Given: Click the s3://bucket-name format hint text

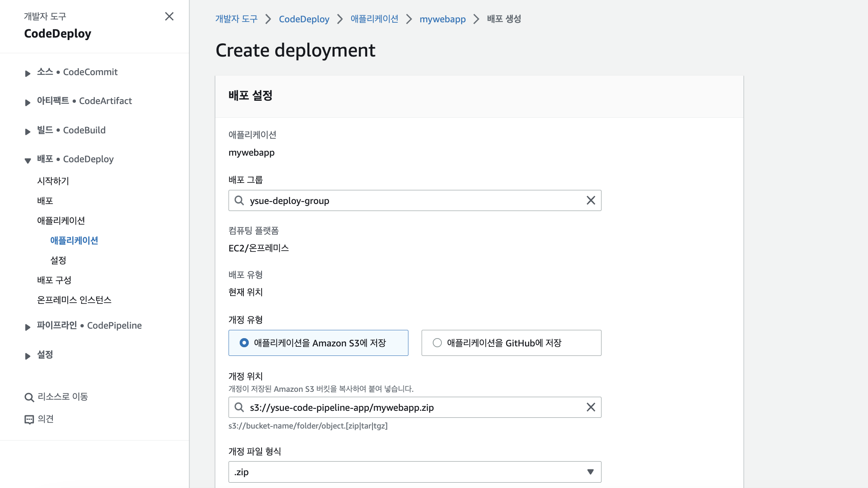Looking at the screenshot, I should tap(308, 426).
